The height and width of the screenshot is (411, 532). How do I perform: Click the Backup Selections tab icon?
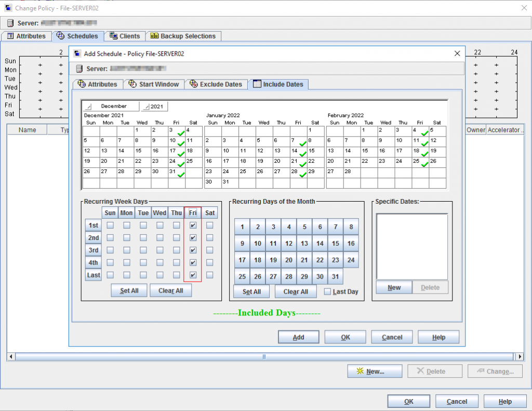154,36
